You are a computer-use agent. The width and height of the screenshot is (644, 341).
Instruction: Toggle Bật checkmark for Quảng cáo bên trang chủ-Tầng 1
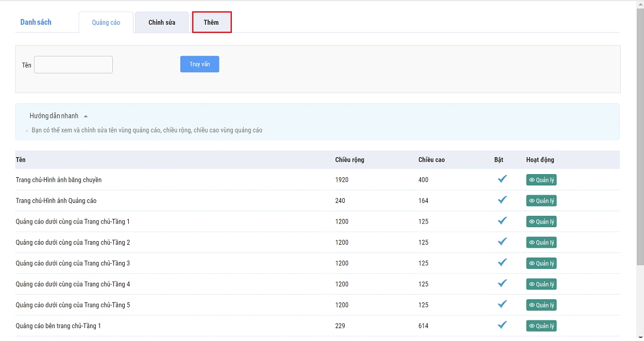pos(502,325)
